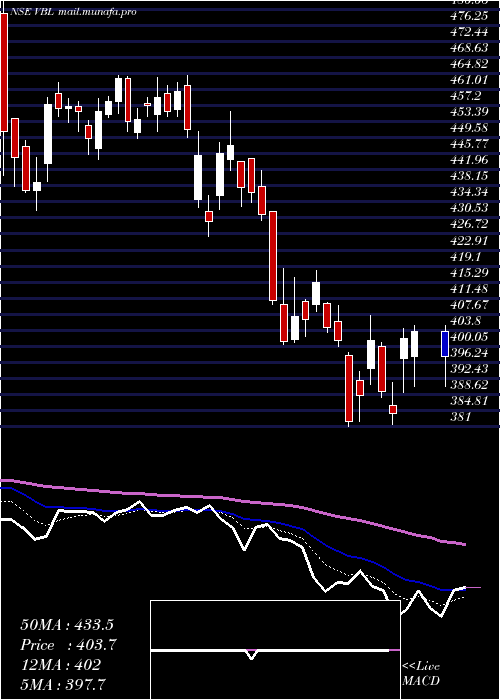Image resolution: width=500 pixels, height=700 pixels.
Task: Select the 457.2 price axis label
Action: 466,96
